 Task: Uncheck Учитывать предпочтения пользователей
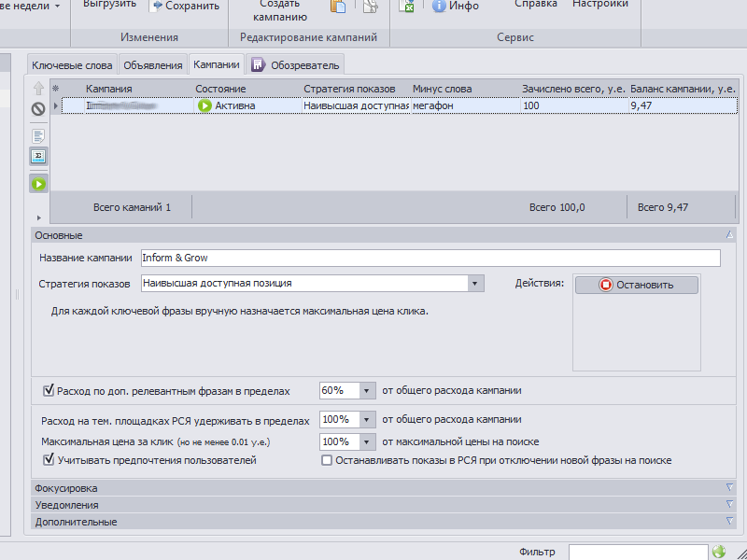coord(49,460)
